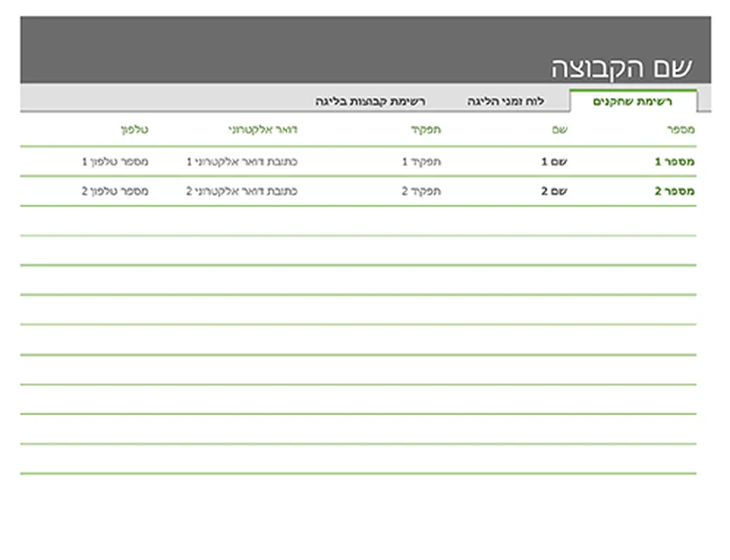Select the מספר 1 cell
Image resolution: width=730 pixels, height=560 pixels.
(x=675, y=162)
